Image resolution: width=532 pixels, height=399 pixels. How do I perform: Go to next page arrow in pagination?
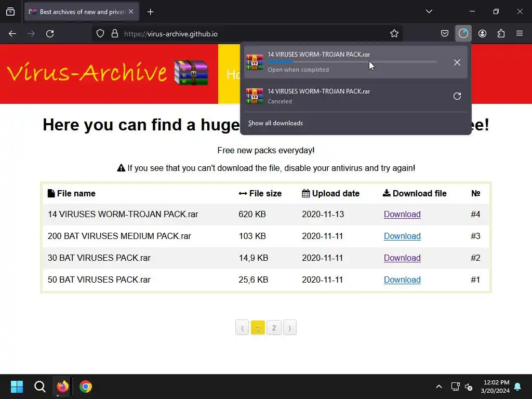pos(290,327)
